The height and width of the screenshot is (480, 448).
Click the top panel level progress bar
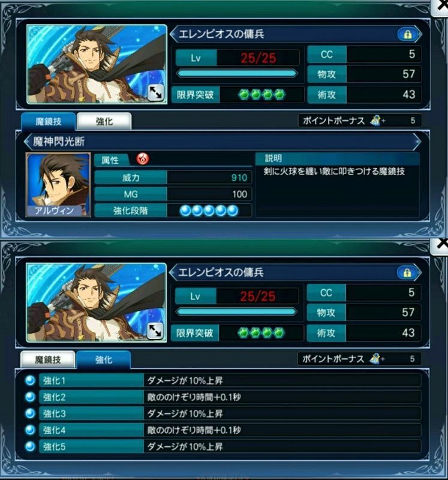(237, 73)
